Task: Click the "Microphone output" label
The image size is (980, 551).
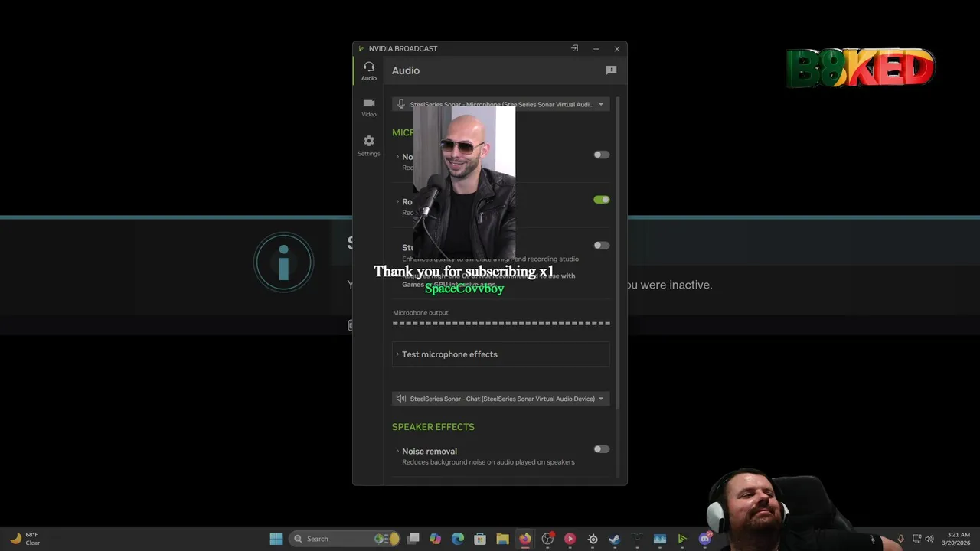Action: pos(420,312)
